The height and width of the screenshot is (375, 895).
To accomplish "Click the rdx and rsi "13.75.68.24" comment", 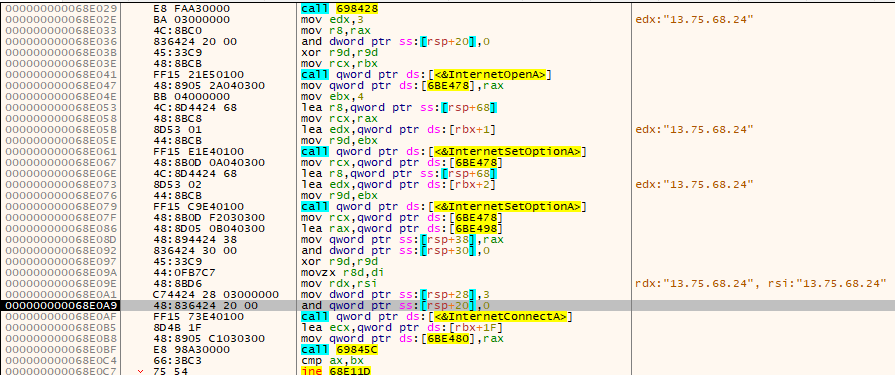I will point(760,284).
